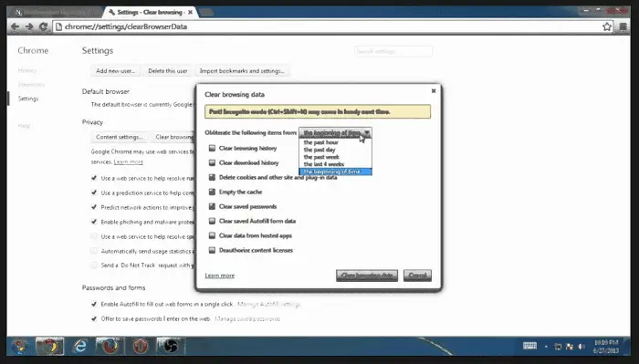Open the Chrome hamburger menu icon
The image size is (639, 364).
pyautogui.click(x=623, y=26)
